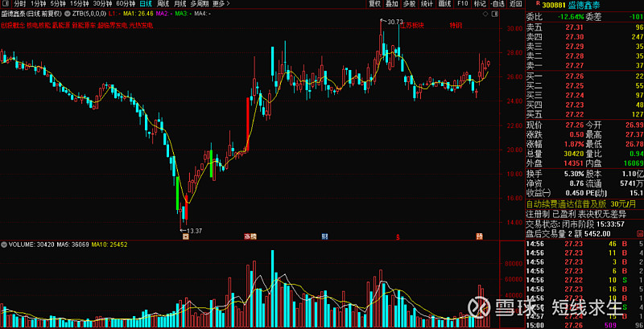Click the MA1: 26.46 indicator value
The image size is (644, 329).
(138, 14)
